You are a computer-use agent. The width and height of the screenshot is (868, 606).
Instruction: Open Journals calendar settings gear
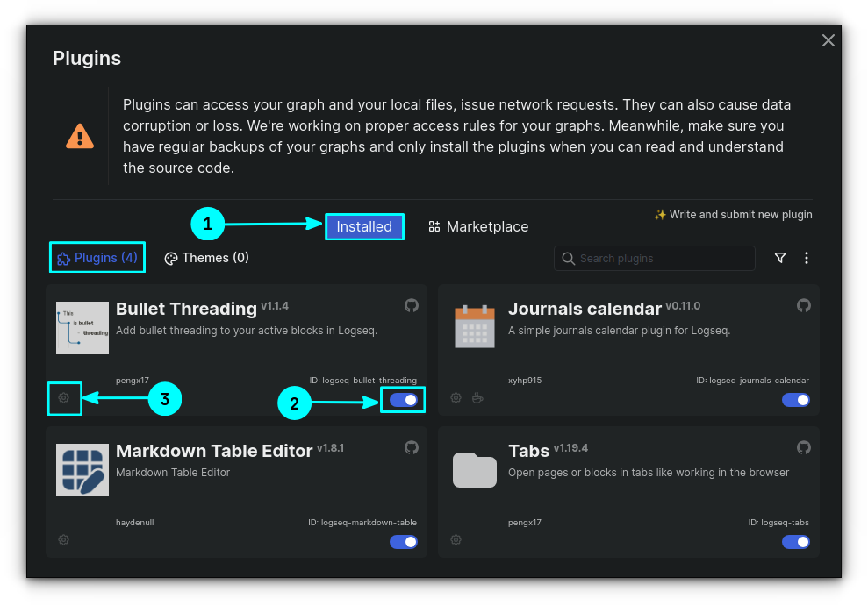pyautogui.click(x=456, y=398)
